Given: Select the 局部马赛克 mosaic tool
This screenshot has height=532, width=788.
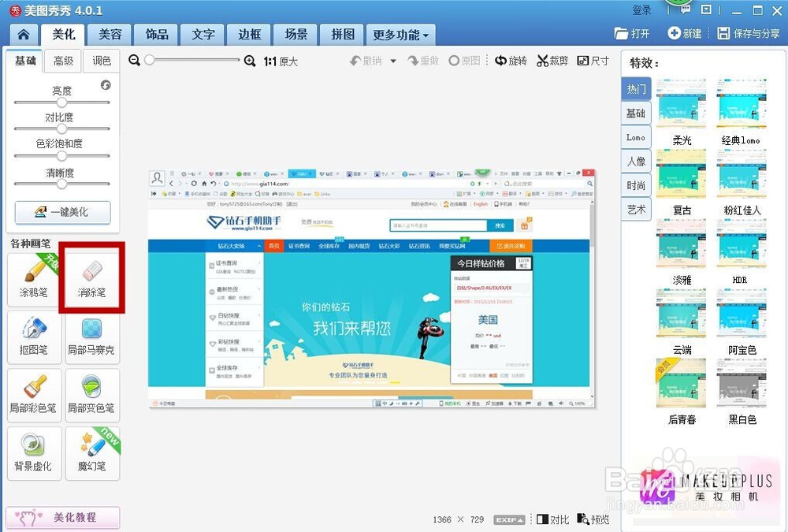Looking at the screenshot, I should (91, 337).
